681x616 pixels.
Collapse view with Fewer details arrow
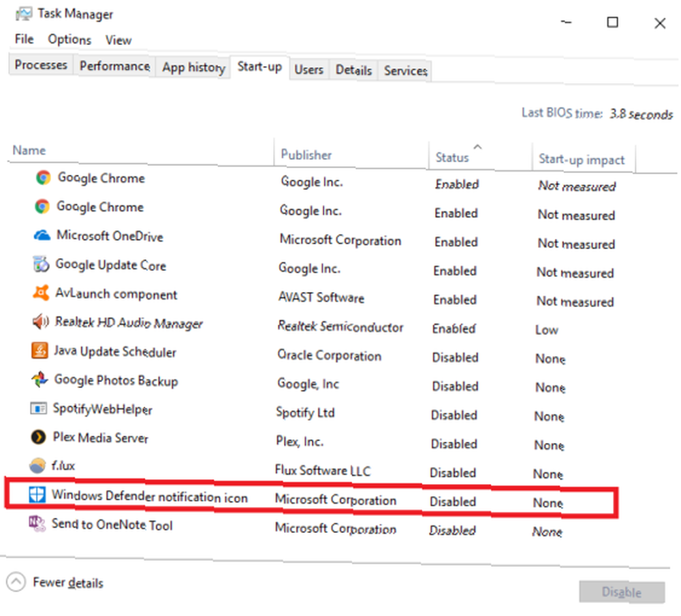click(16, 582)
